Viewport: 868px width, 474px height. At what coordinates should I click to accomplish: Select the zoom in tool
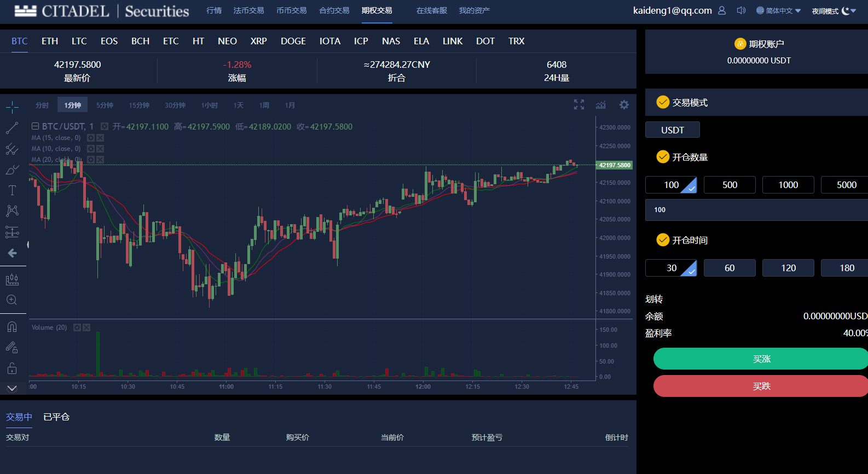click(12, 300)
